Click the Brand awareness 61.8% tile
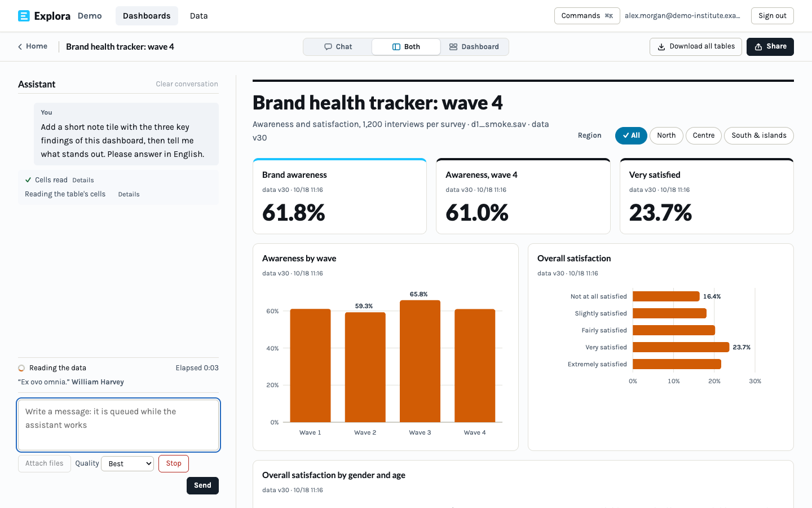This screenshot has height=508, width=812. coord(339,196)
